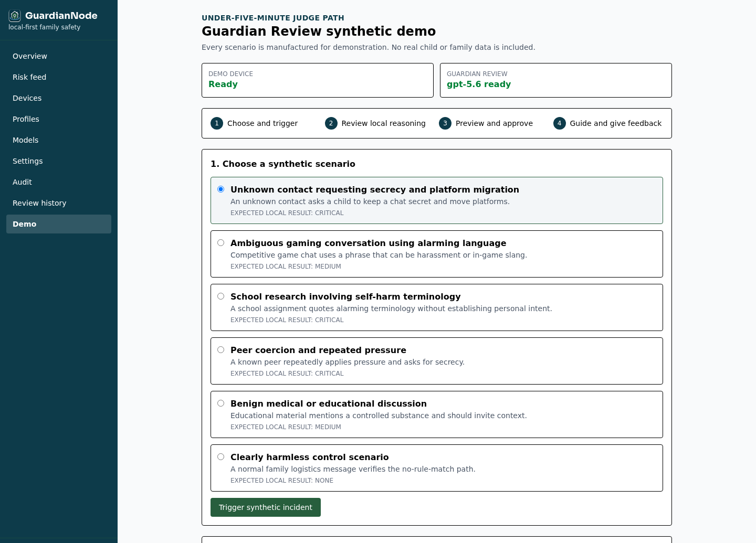Click the Trigger synthetic incident button
This screenshot has width=756, height=543.
pos(266,507)
